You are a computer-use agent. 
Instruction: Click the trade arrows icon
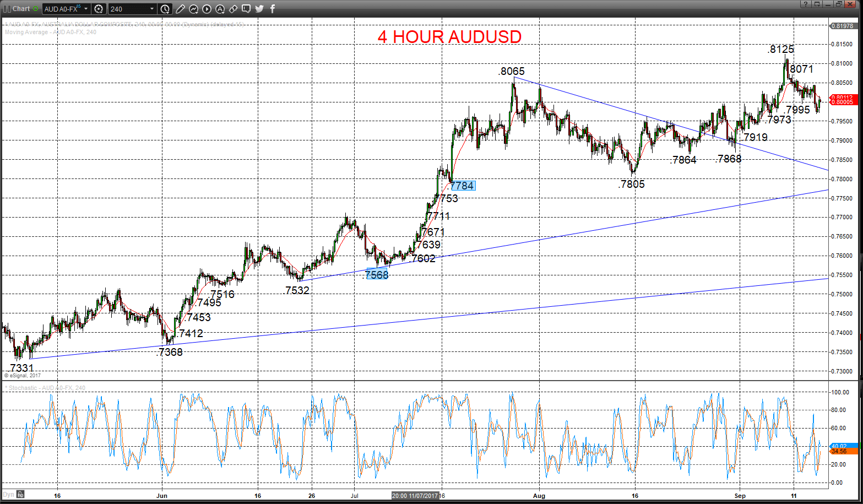[x=233, y=9]
